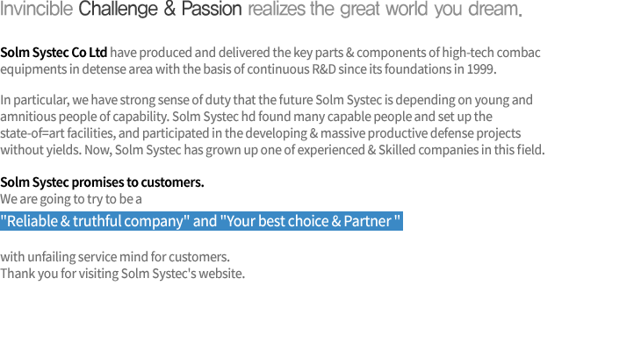
Task: Click the line starting 'amnitious people of capability'
Action: click(246, 117)
